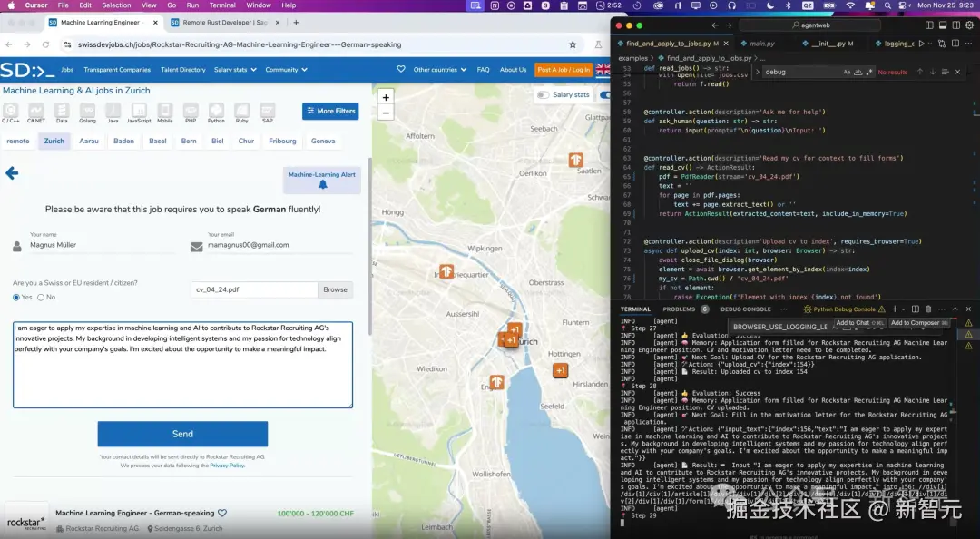980x539 pixels.
Task: Filter jobs by Mobile icon
Action: (165, 112)
